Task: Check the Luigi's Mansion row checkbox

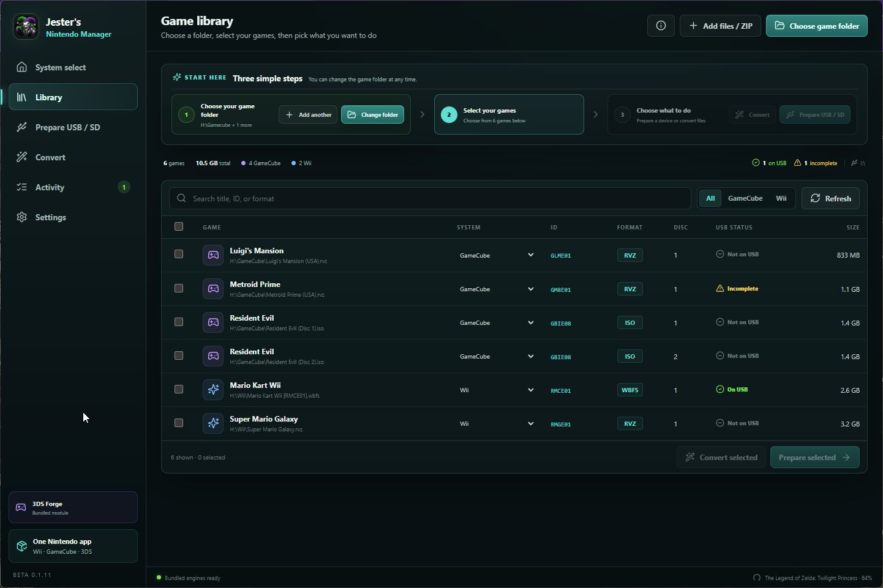Action: click(179, 254)
